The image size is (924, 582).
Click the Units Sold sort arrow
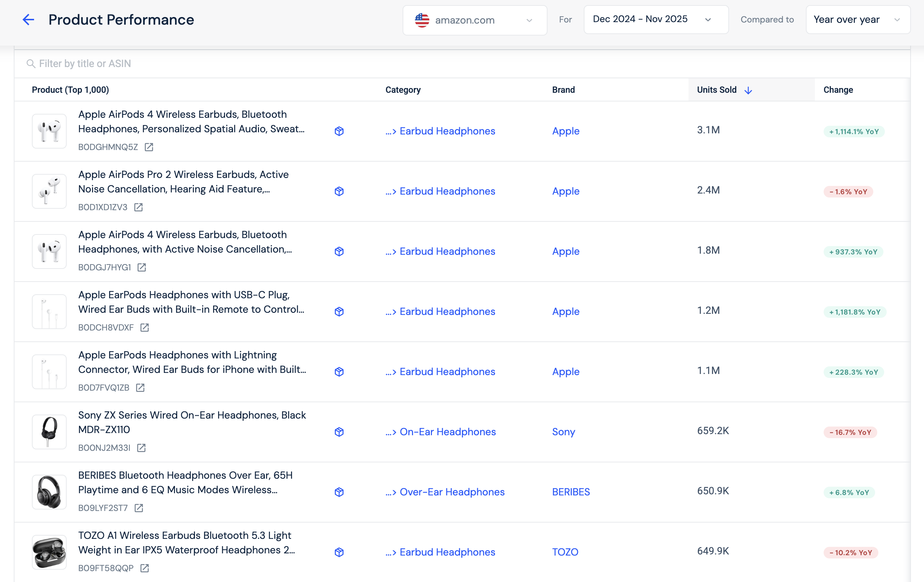pyautogui.click(x=748, y=90)
